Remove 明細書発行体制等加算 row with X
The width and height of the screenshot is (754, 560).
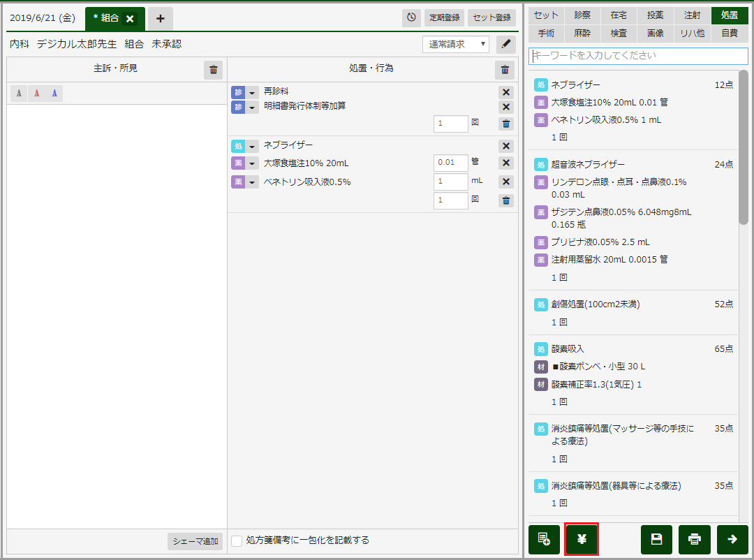tap(506, 107)
